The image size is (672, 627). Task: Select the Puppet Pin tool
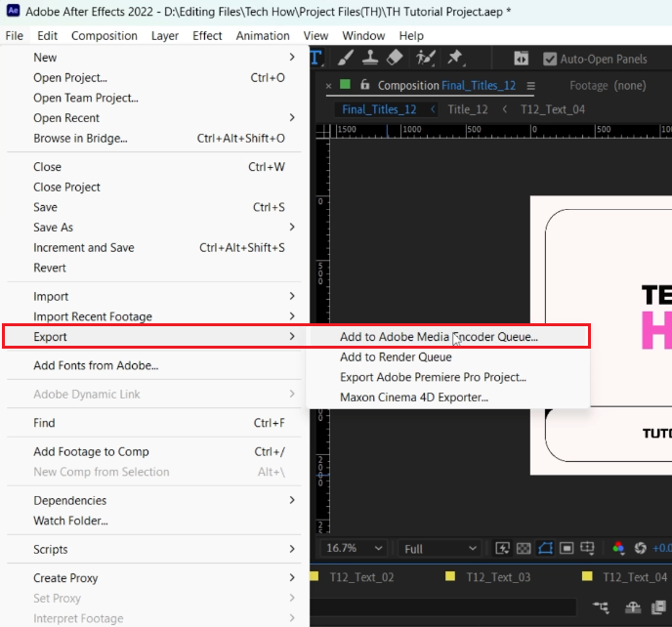pyautogui.click(x=454, y=59)
